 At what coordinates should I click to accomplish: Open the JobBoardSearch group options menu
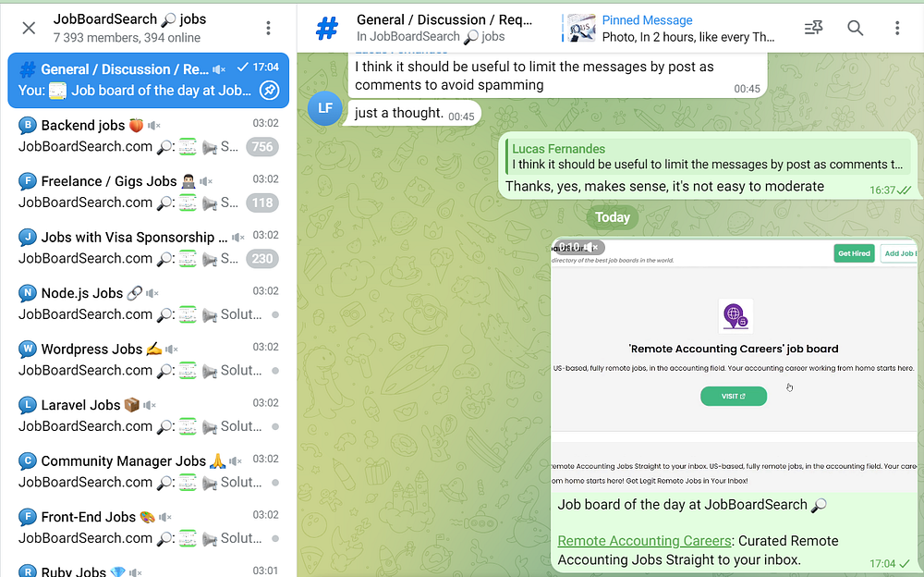pos(268,28)
